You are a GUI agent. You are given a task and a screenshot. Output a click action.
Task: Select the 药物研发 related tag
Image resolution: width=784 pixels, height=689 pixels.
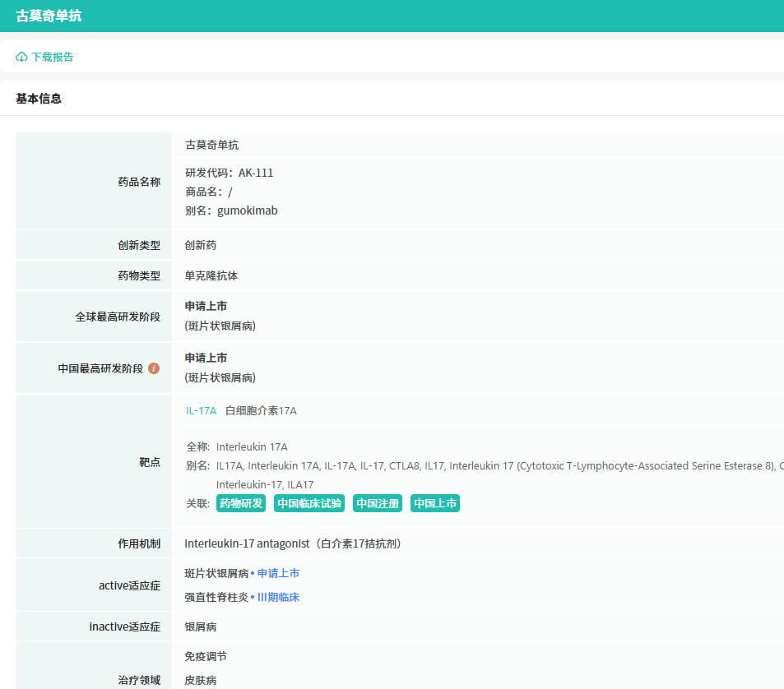pyautogui.click(x=241, y=503)
